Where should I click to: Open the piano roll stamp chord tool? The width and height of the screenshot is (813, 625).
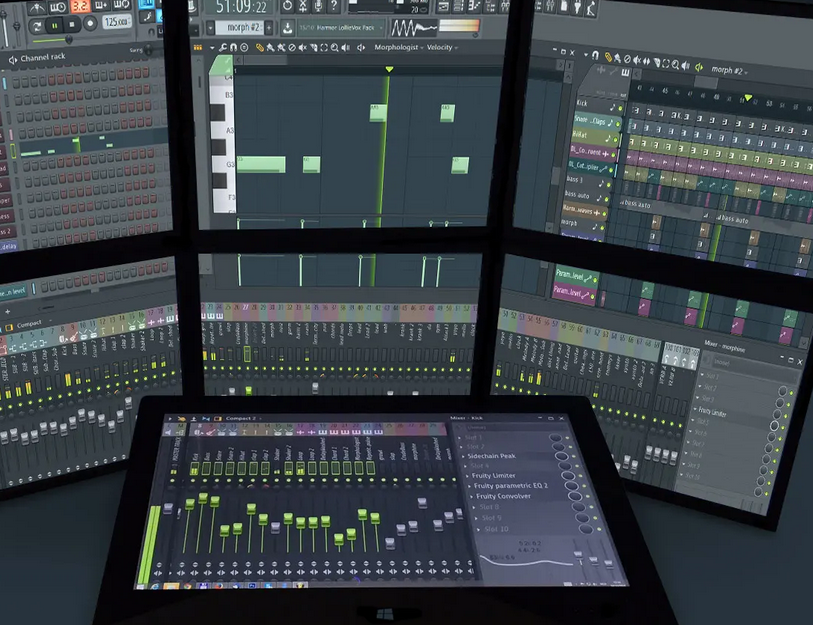coord(244,48)
